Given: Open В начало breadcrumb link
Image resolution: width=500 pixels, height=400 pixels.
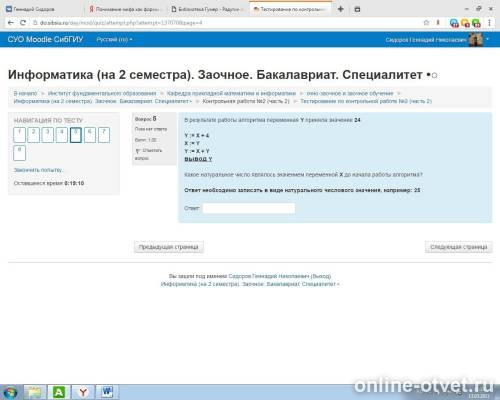Looking at the screenshot, I should pos(25,93).
